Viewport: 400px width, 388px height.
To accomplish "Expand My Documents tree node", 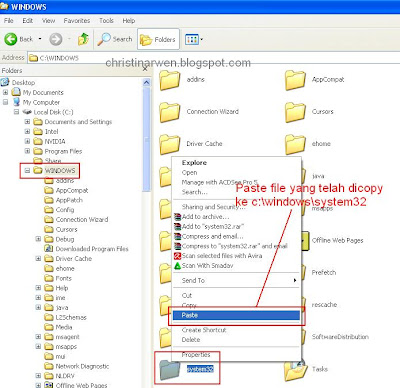I will (x=5, y=92).
